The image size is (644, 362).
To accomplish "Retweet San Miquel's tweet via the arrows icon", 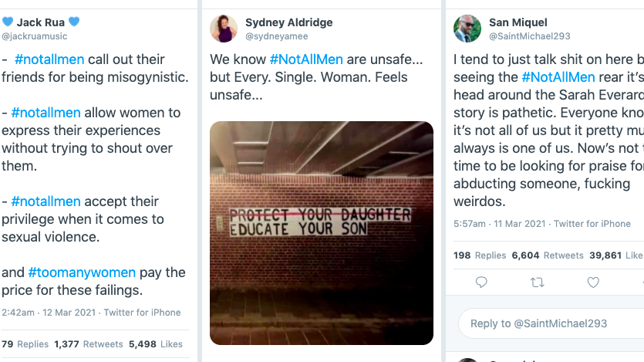I will 537,283.
